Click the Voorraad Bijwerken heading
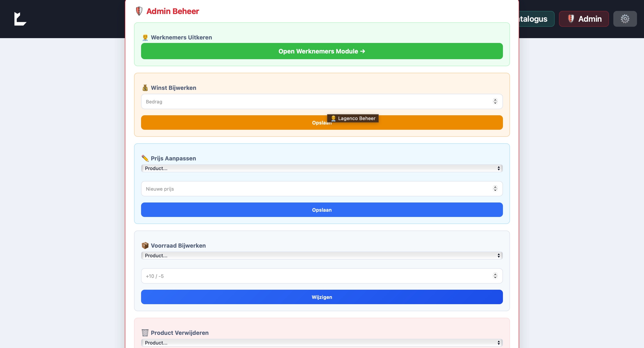This screenshot has width=644, height=348. [x=178, y=245]
